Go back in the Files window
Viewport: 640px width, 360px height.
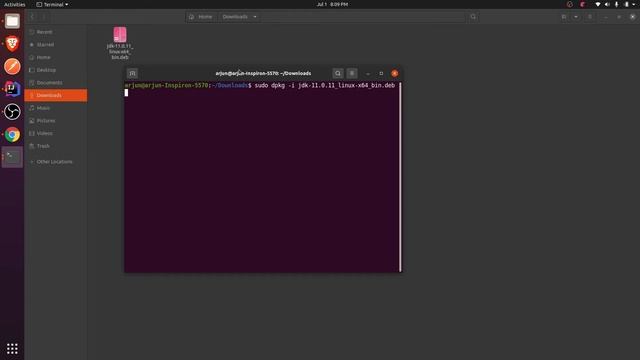32,17
